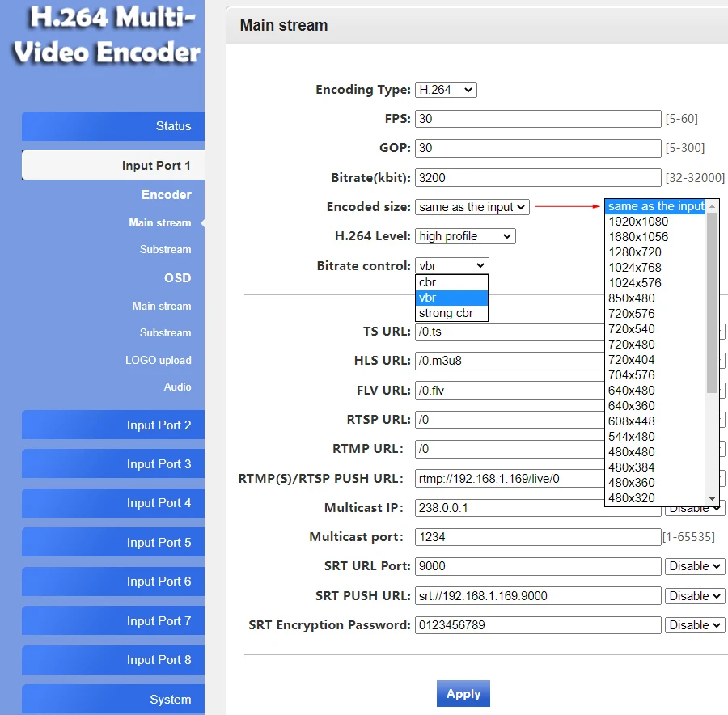Select Input Port 7
728x715 pixels.
coord(113,620)
